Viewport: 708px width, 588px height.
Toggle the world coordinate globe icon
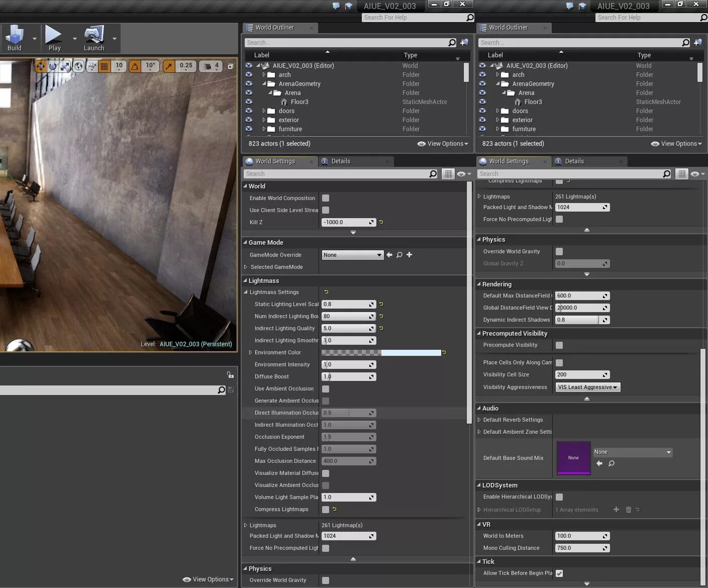(78, 66)
